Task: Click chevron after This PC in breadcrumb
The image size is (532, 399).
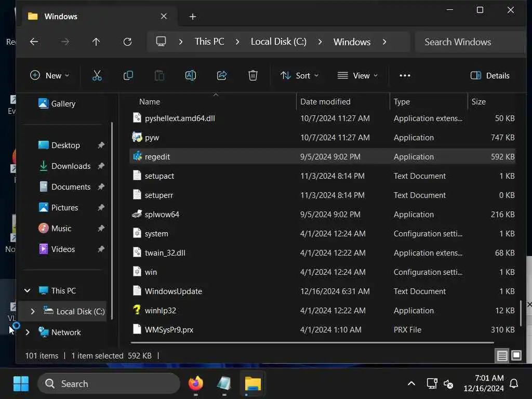Action: pyautogui.click(x=237, y=42)
